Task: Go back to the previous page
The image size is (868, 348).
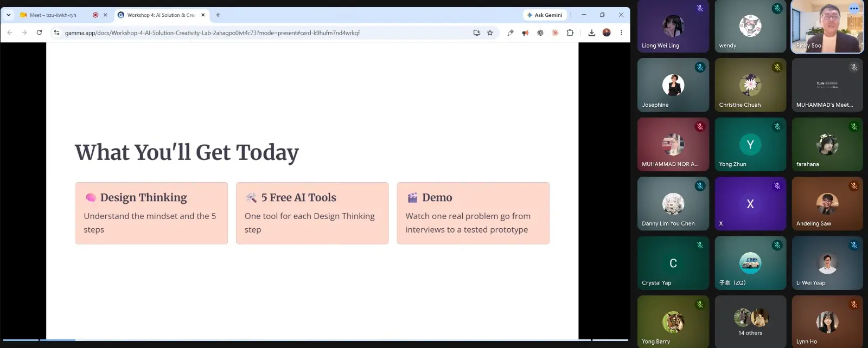Action: pos(10,33)
